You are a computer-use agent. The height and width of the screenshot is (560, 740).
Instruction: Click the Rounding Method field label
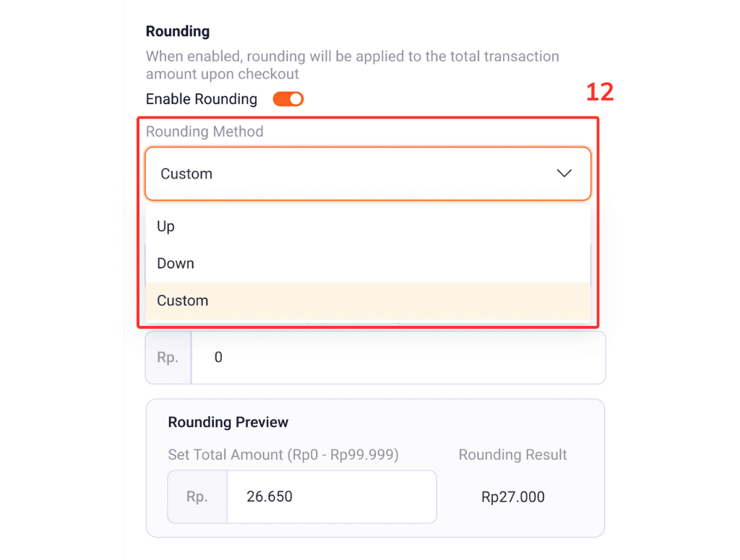point(205,132)
